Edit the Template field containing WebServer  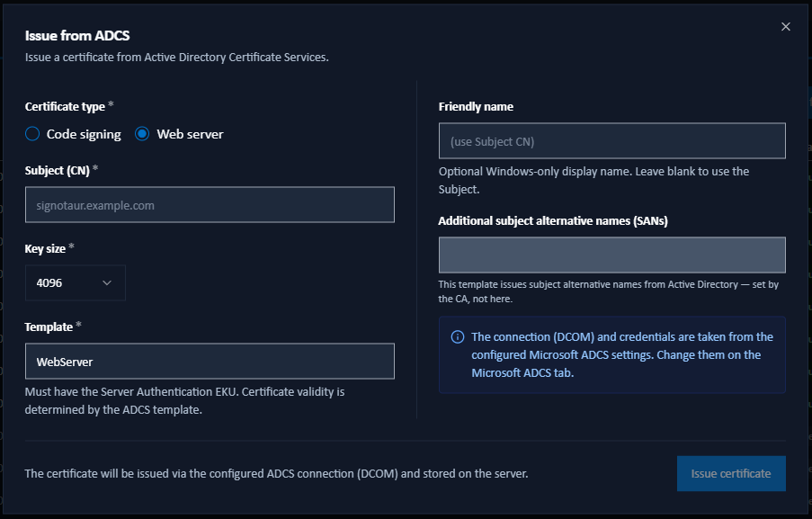tap(210, 361)
